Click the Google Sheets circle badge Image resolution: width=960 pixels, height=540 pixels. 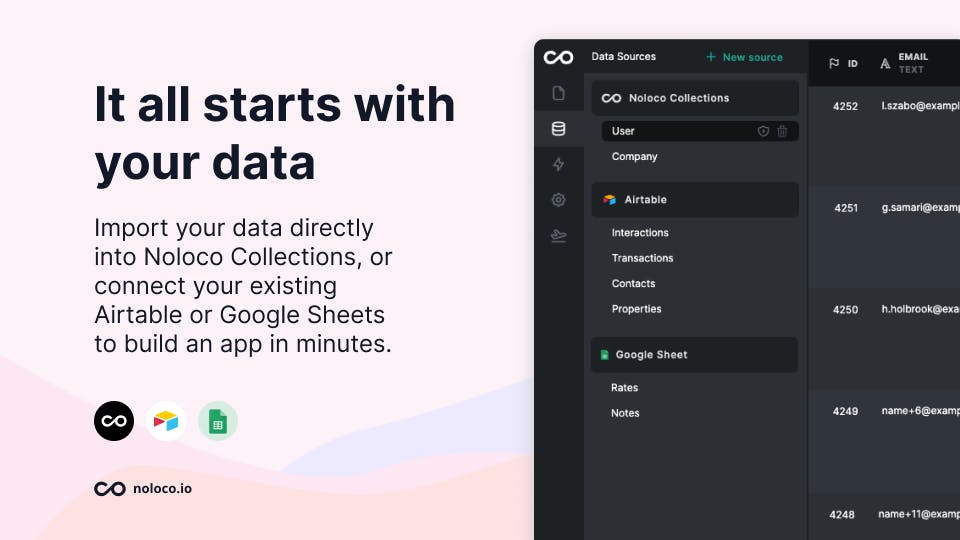(x=218, y=421)
